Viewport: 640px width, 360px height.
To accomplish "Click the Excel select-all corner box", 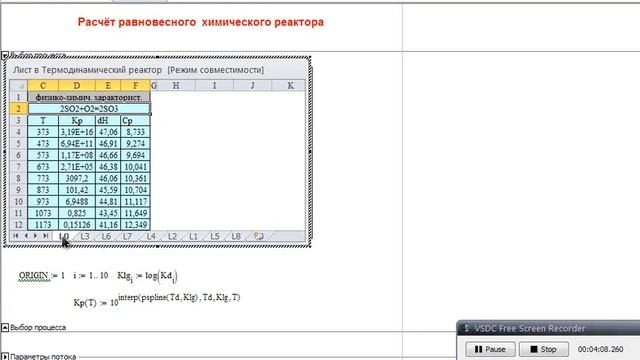I will 18,85.
